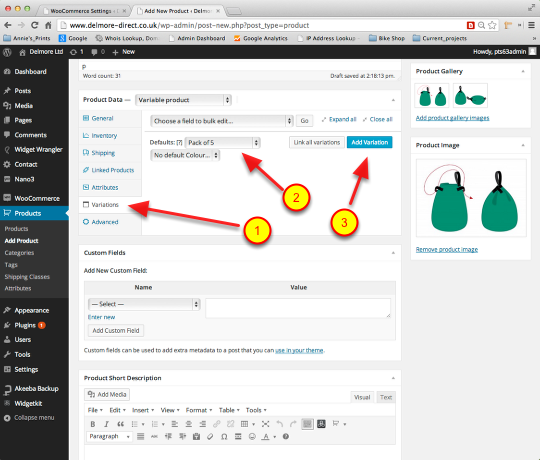
Task: Open the special character Omega icon
Action: coord(224,437)
